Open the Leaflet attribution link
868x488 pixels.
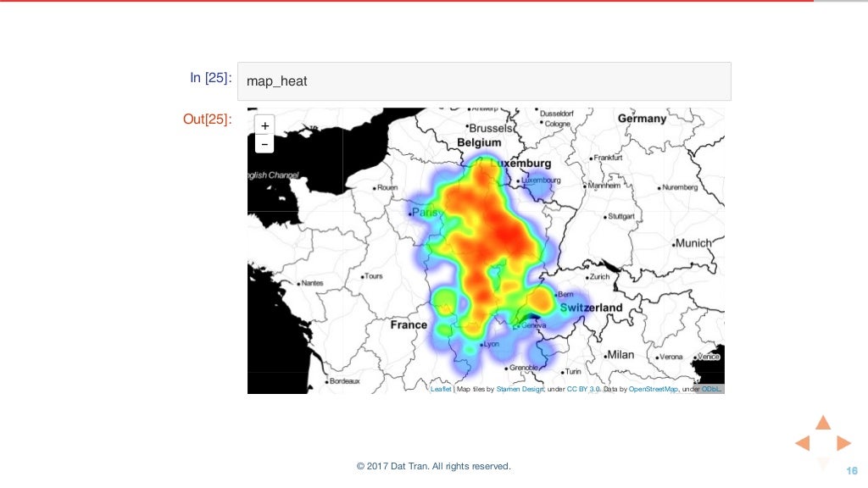[x=441, y=389]
